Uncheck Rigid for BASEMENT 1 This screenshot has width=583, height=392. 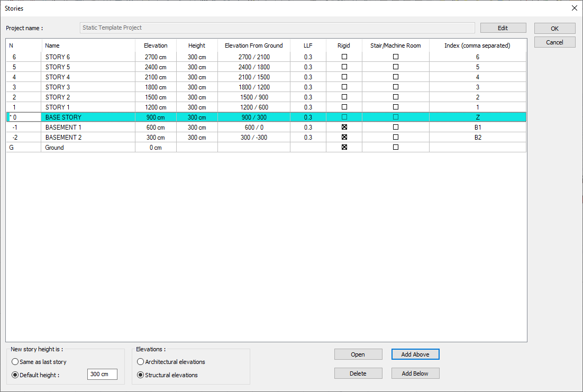pos(344,127)
